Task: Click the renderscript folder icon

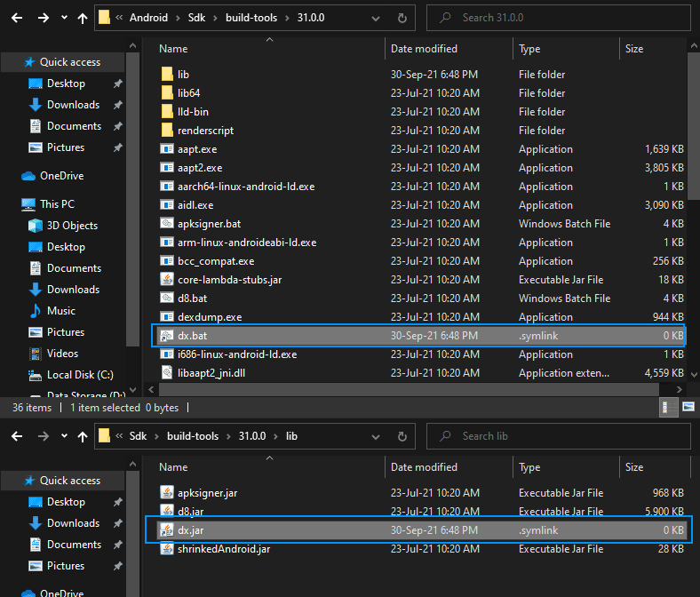Action: 166,131
